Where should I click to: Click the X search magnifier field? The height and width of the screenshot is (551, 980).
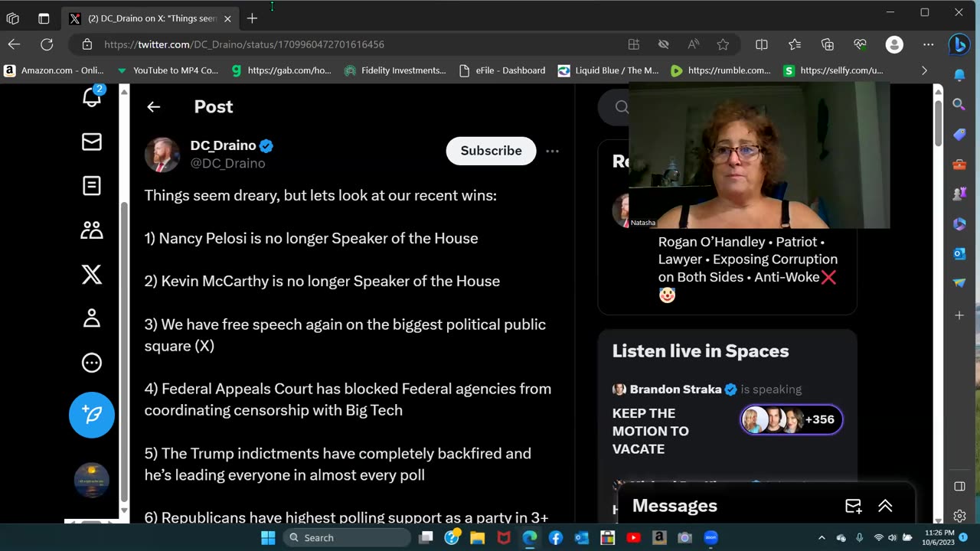coord(622,107)
